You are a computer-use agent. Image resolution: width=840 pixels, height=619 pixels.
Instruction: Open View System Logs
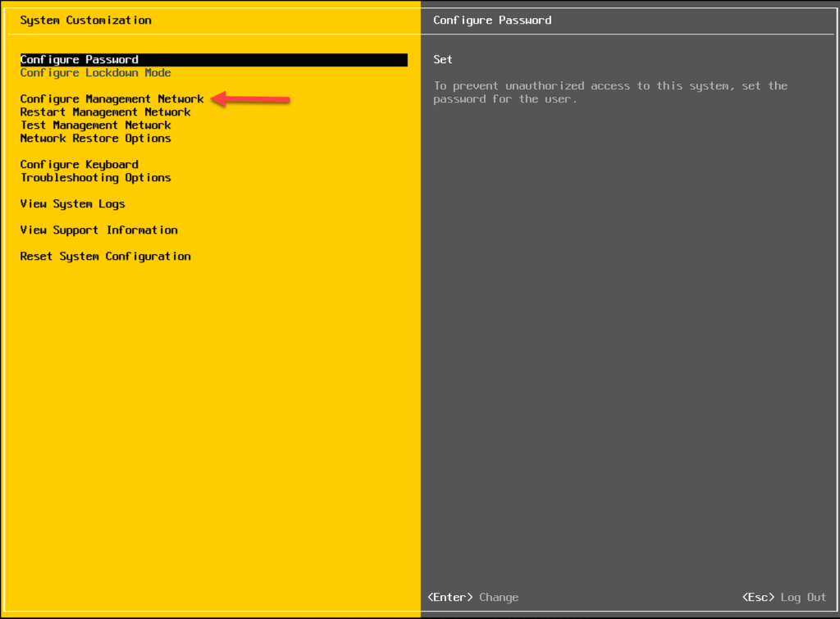pyautogui.click(x=72, y=204)
